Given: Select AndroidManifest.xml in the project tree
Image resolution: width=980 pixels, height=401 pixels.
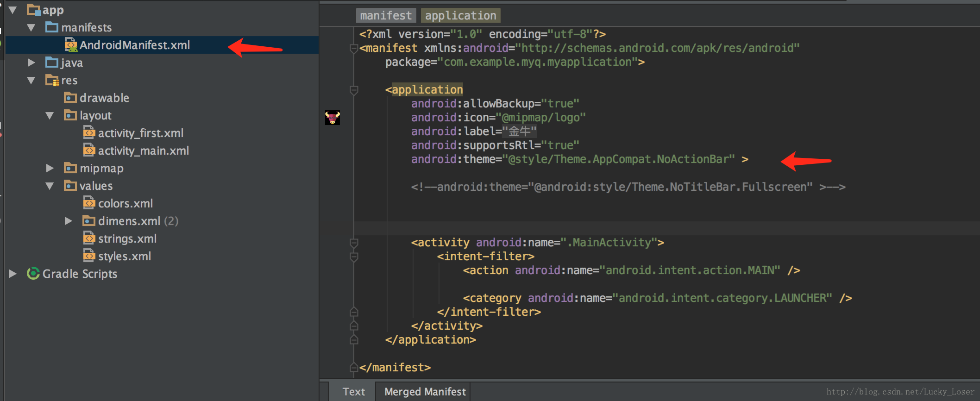Looking at the screenshot, I should coord(162,45).
